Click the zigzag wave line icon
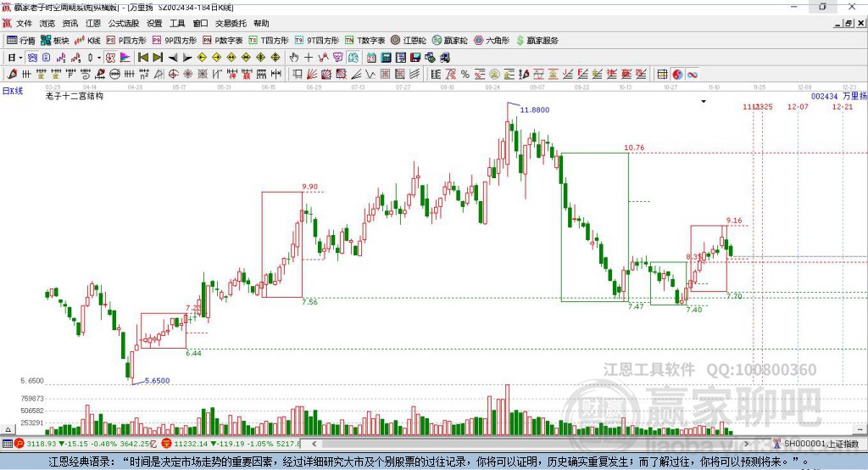 click(x=370, y=75)
